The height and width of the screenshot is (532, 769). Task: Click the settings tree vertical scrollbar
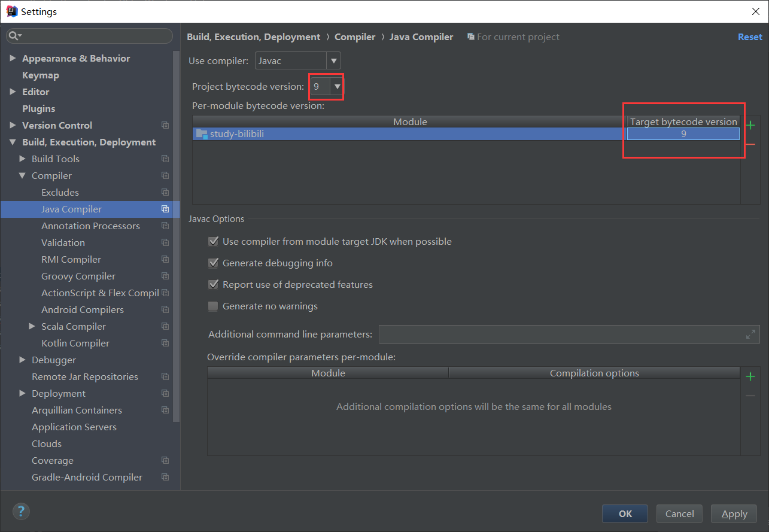point(176,236)
